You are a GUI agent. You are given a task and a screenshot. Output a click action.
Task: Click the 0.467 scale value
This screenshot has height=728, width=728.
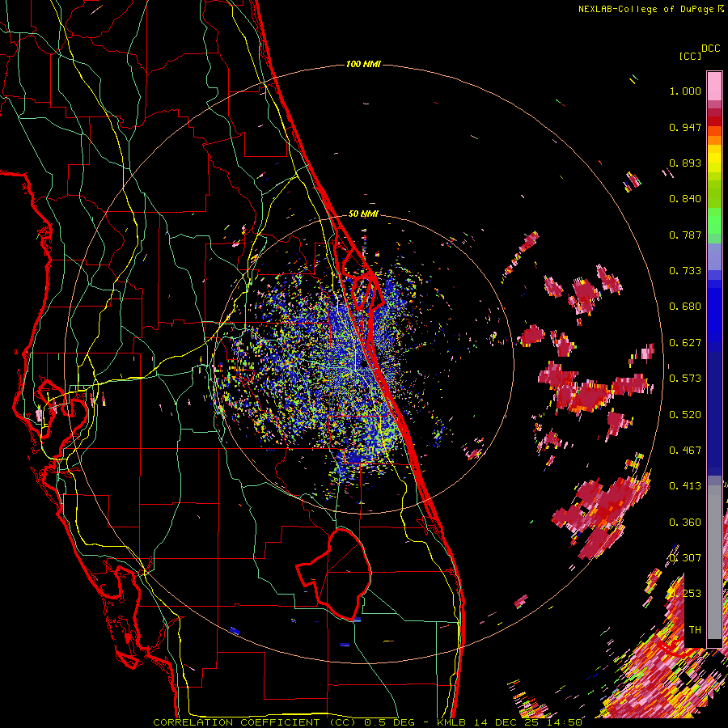(685, 451)
